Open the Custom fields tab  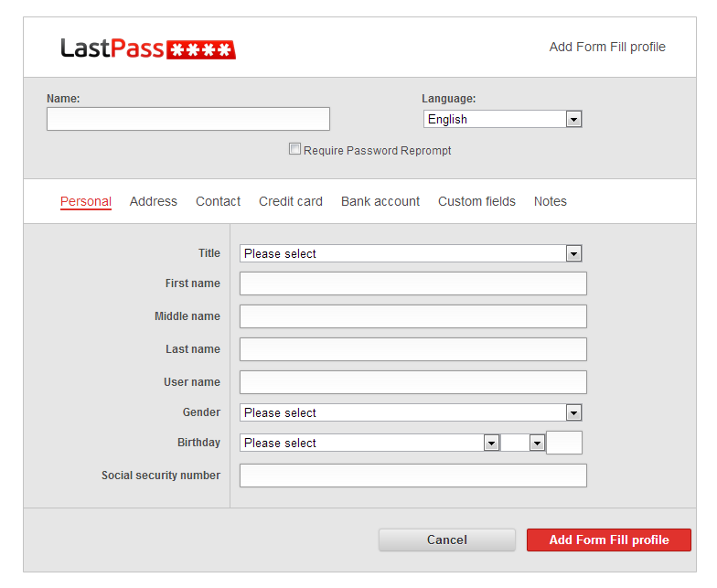coord(476,201)
